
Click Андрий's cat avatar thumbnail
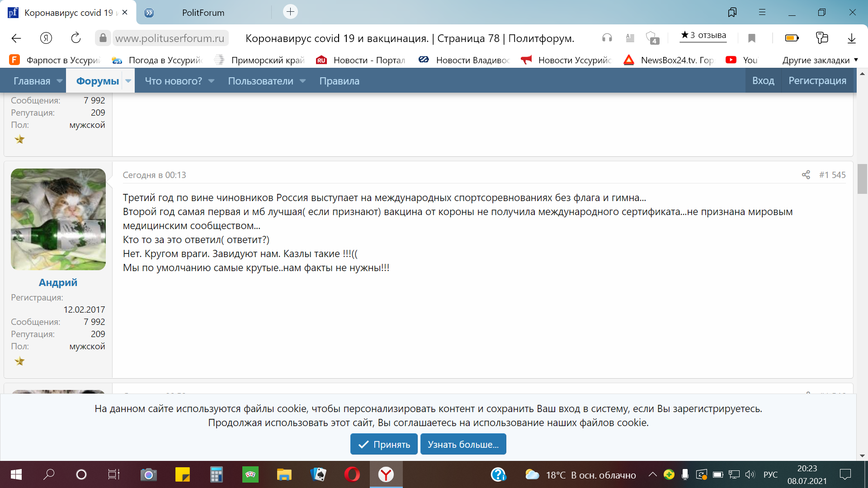[58, 219]
